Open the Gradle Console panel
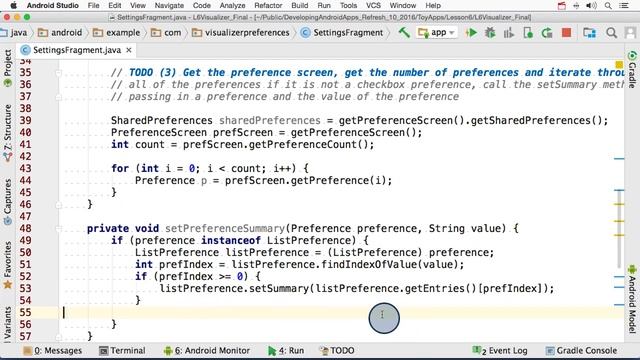 [x=581, y=351]
